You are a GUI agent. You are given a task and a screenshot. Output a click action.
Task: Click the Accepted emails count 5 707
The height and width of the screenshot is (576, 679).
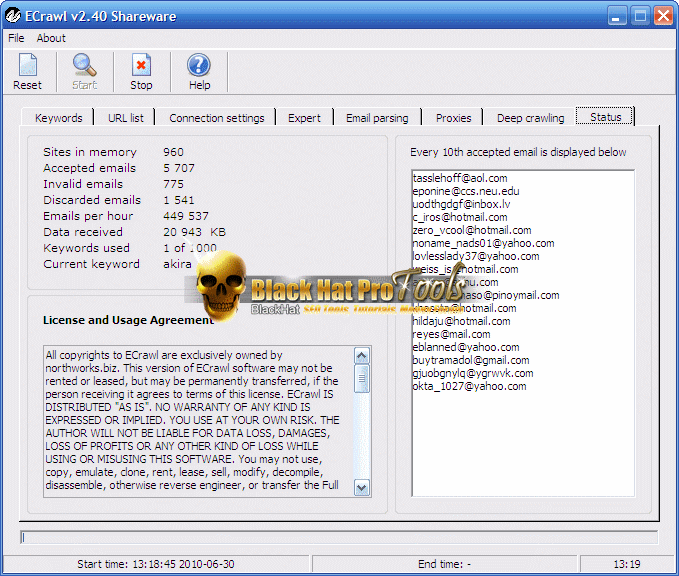179,168
